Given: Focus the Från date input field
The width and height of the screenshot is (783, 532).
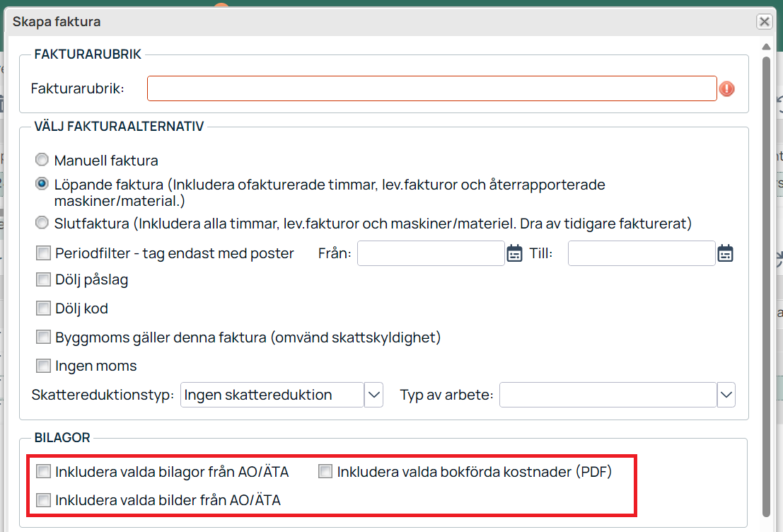Looking at the screenshot, I should (x=430, y=253).
